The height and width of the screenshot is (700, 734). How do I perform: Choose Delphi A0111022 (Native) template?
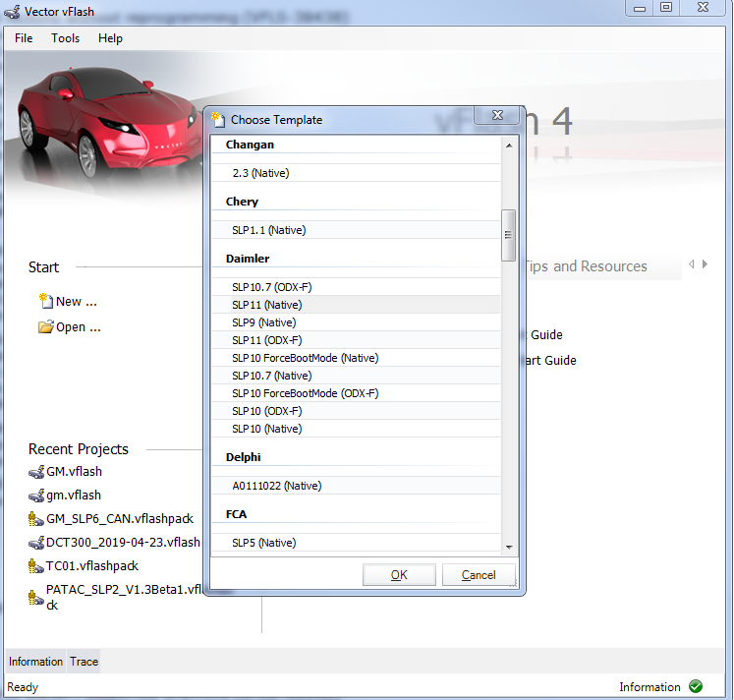tap(276, 486)
